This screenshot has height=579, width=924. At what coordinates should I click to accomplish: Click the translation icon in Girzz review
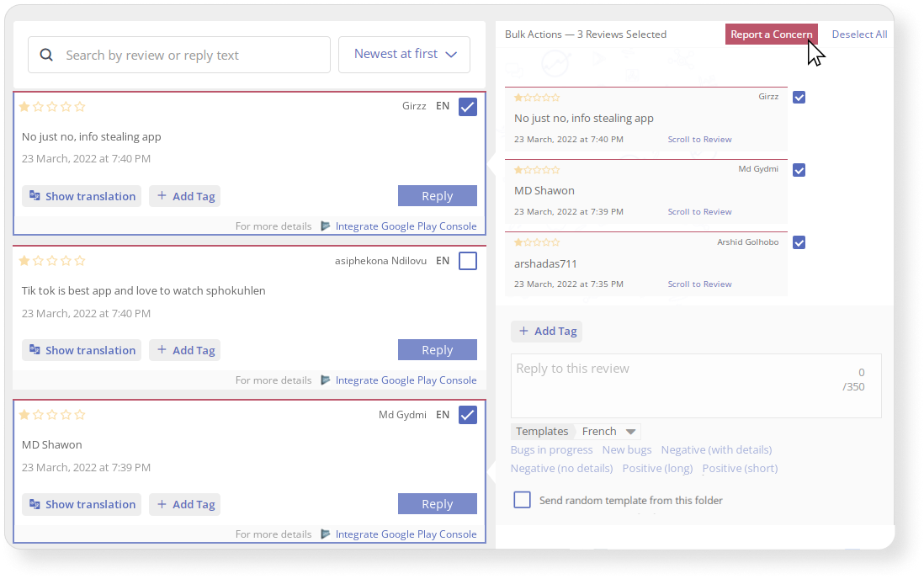coord(35,196)
